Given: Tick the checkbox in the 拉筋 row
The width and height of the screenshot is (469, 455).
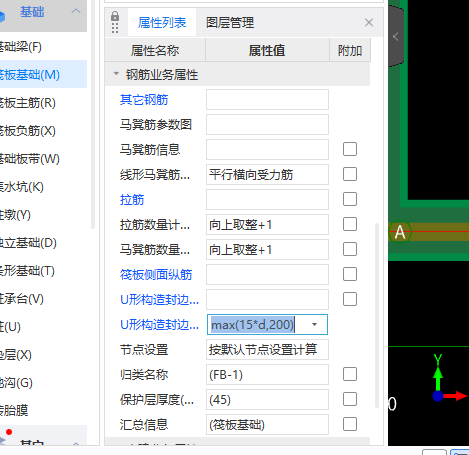Looking at the screenshot, I should (350, 199).
